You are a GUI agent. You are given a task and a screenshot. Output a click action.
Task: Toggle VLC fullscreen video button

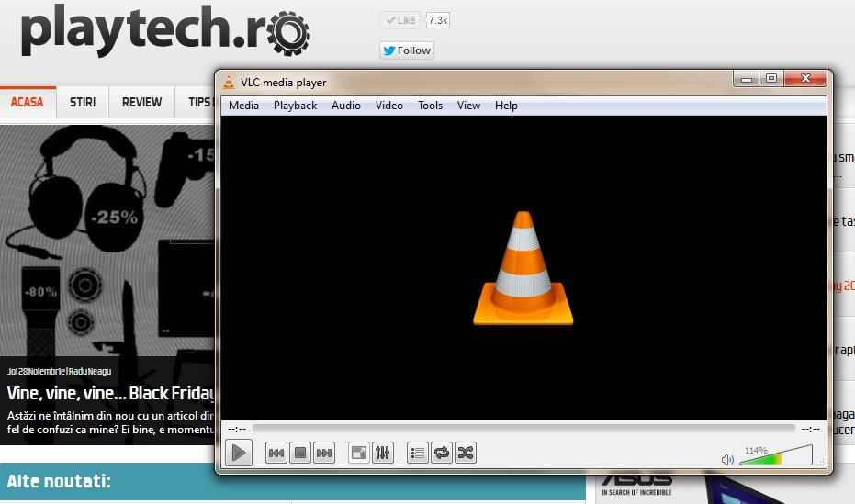point(359,453)
